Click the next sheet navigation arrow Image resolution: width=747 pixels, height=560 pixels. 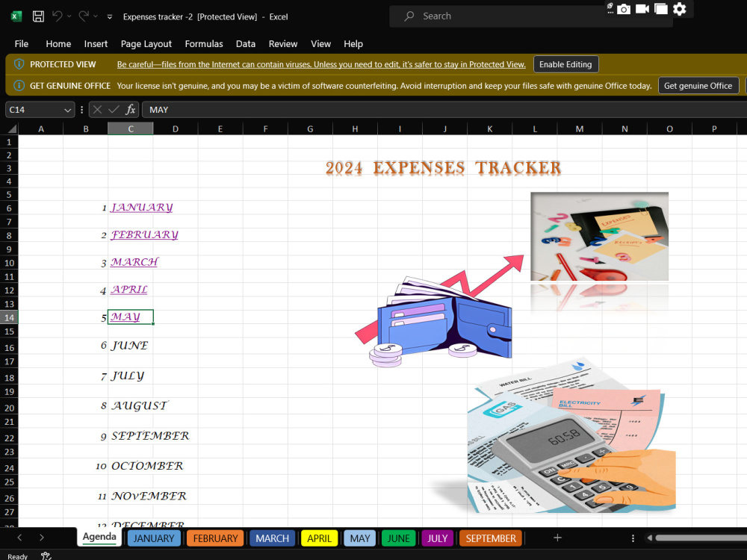42,538
